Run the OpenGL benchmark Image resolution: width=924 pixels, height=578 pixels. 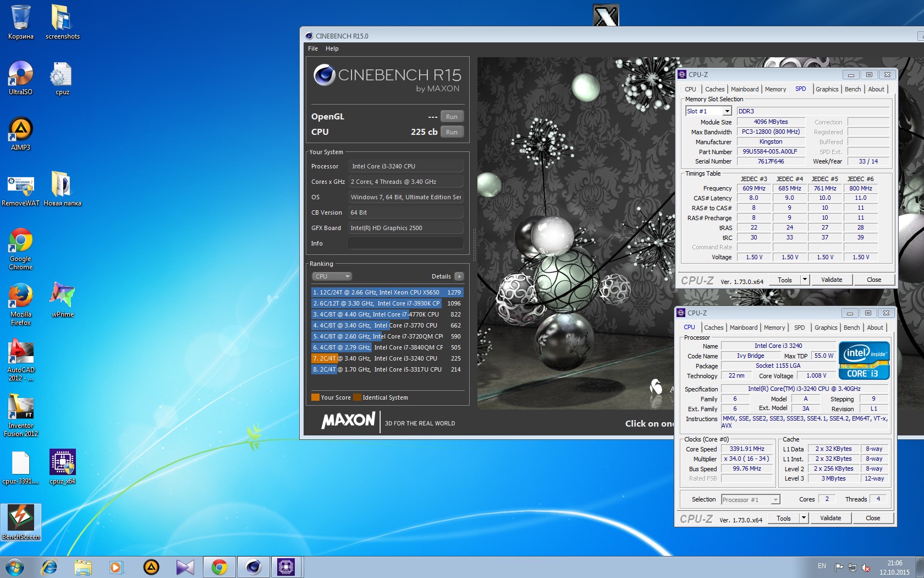click(452, 117)
